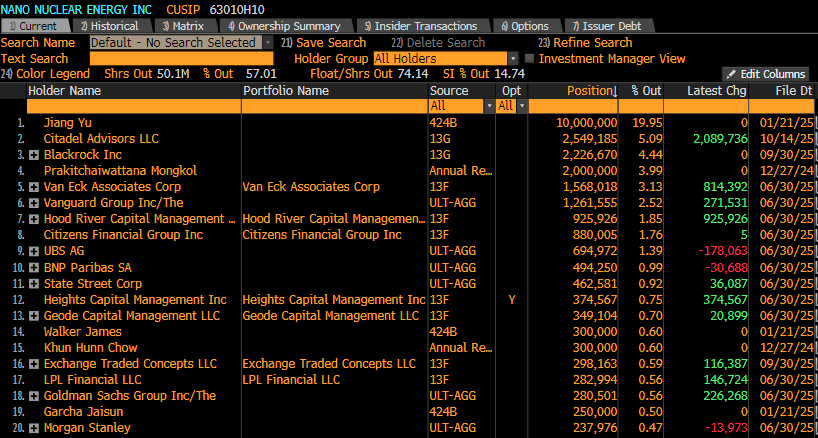The width and height of the screenshot is (818, 438).
Task: Toggle the Investment Manager View checkbox
Action: coord(529,59)
